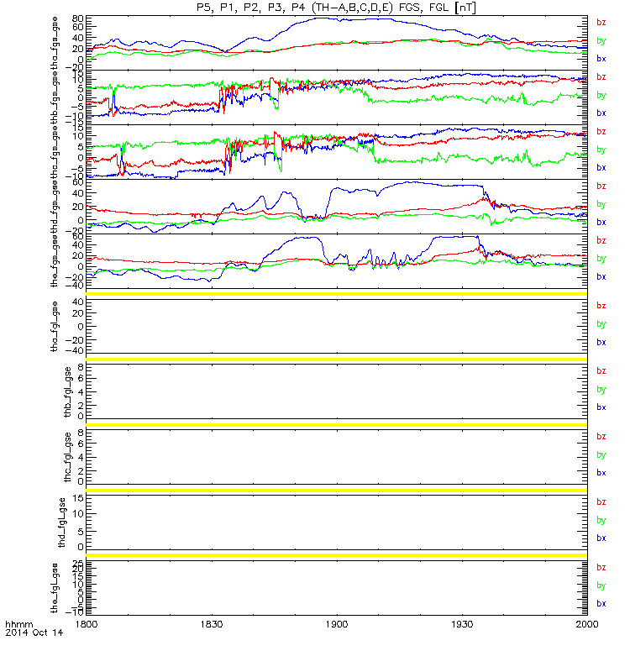Select the 2000 time axis label
Image resolution: width=630 pixels, height=672 pixels.
pyautogui.click(x=587, y=624)
